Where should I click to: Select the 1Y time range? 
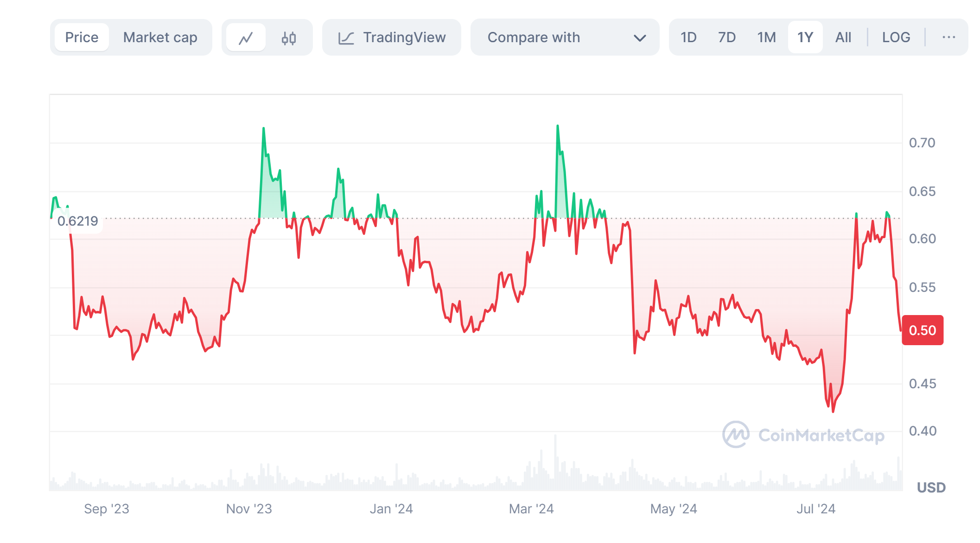(805, 38)
